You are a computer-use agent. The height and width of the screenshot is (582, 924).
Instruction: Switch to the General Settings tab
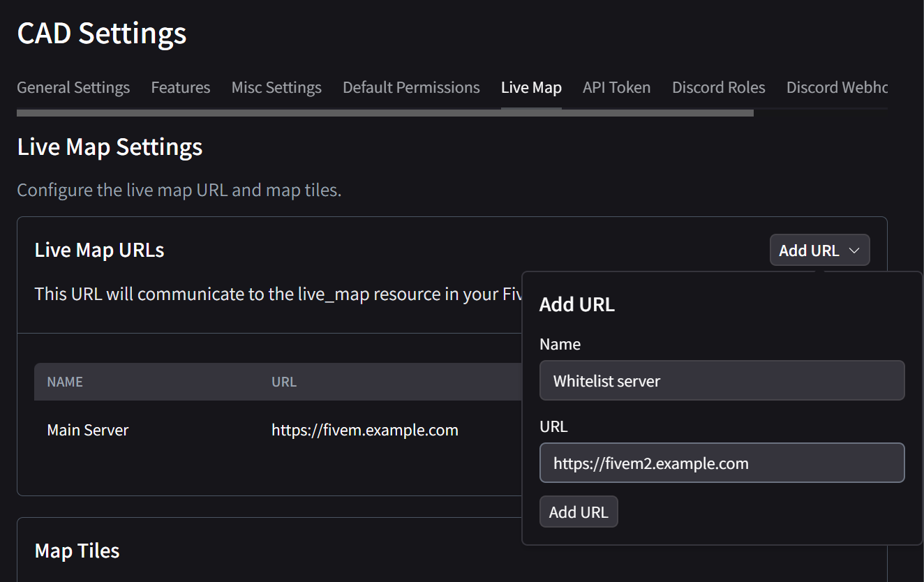click(x=73, y=87)
